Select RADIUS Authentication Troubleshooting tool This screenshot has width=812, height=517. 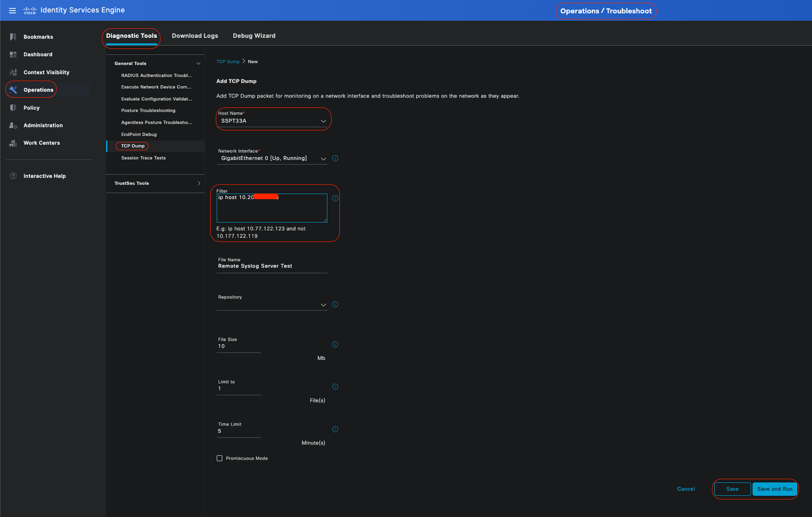(x=156, y=75)
